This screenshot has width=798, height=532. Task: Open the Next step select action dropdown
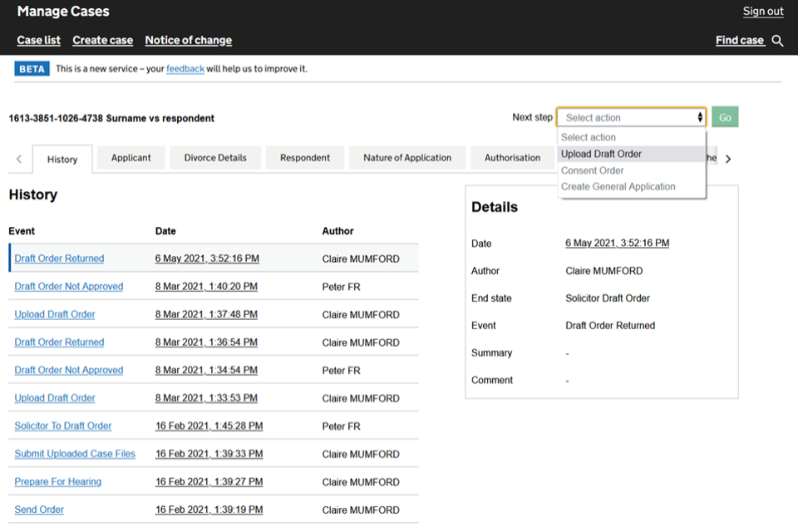point(631,118)
